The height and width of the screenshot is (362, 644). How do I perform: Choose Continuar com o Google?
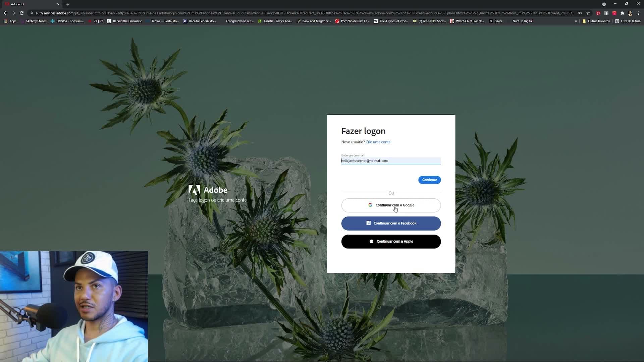pos(391,205)
